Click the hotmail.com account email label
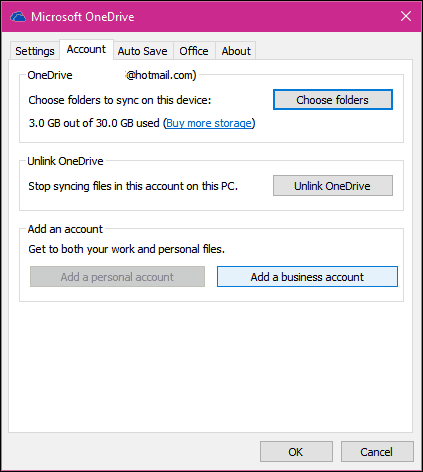This screenshot has width=423, height=472. point(161,75)
